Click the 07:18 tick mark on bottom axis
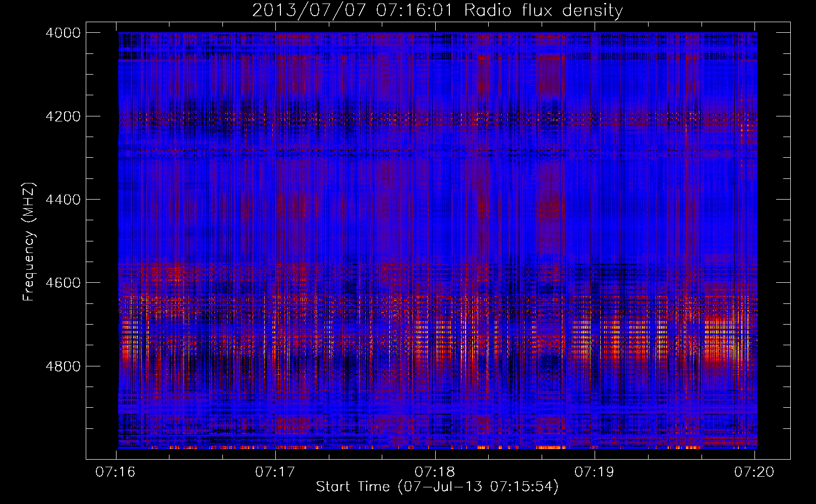This screenshot has height=504, width=816. tap(435, 454)
